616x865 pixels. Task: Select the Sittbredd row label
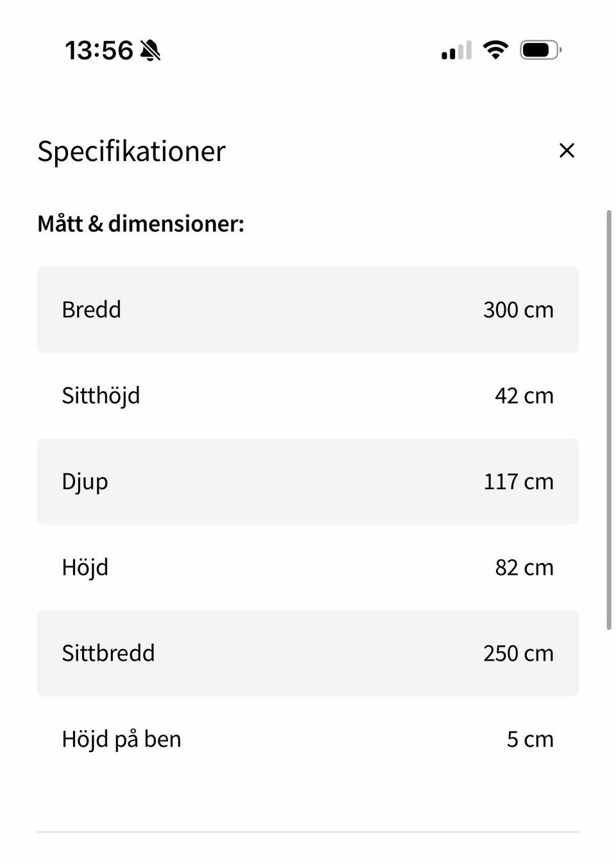pyautogui.click(x=108, y=653)
